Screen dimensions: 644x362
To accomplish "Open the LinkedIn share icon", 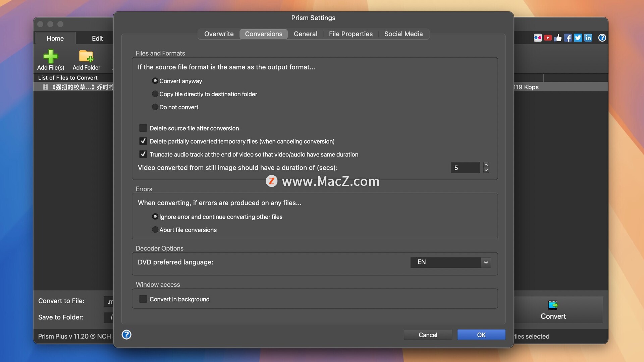I will pos(588,38).
